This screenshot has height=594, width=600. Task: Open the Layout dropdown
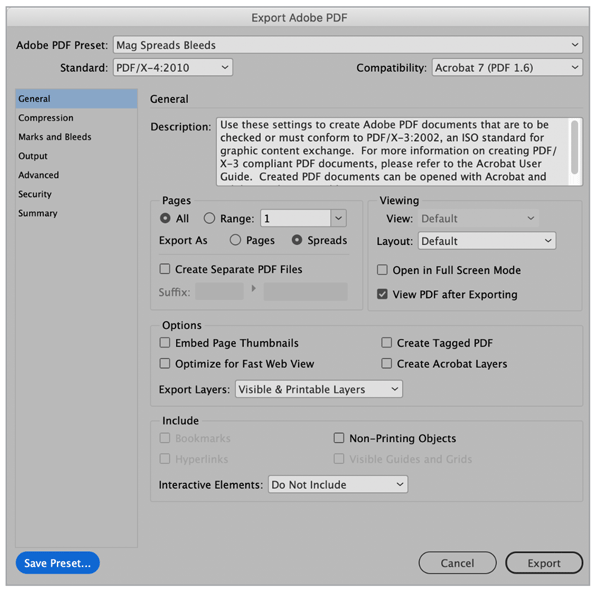(487, 241)
